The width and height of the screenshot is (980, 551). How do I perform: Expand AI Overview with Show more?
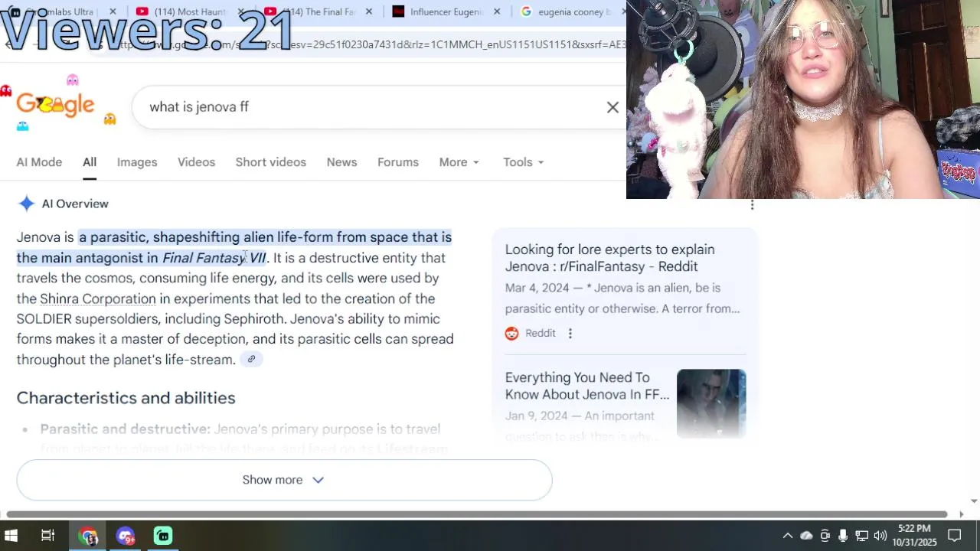pyautogui.click(x=284, y=480)
